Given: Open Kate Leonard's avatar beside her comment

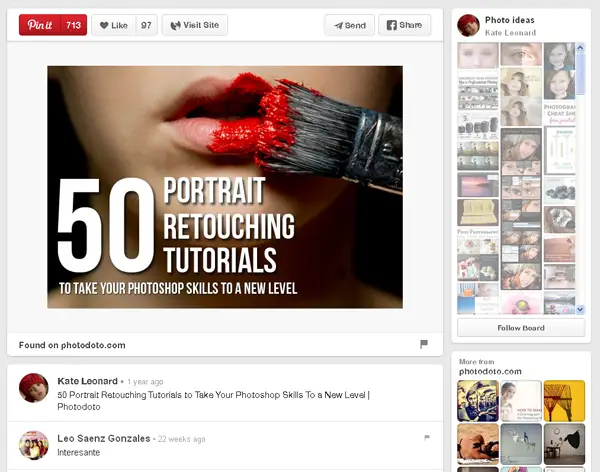Looking at the screenshot, I should [34, 388].
